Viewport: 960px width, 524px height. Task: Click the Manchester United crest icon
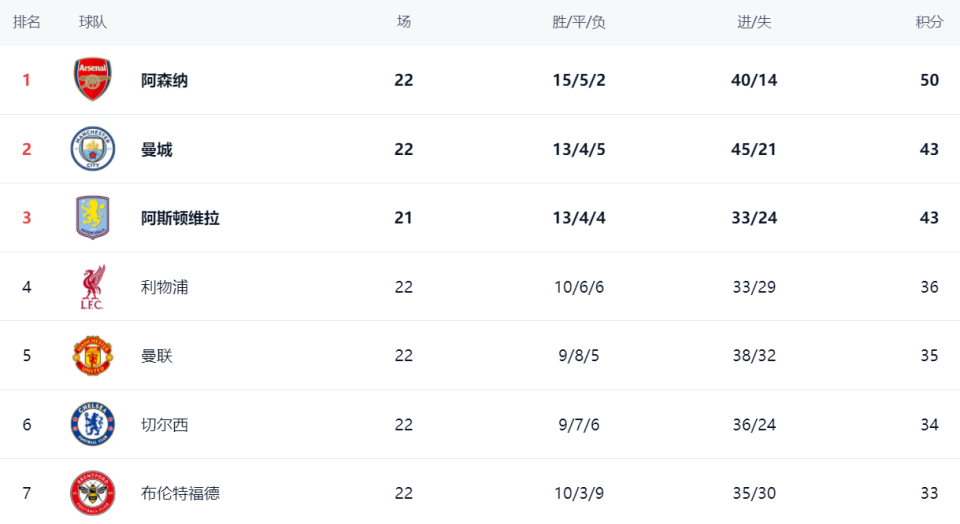(x=93, y=356)
